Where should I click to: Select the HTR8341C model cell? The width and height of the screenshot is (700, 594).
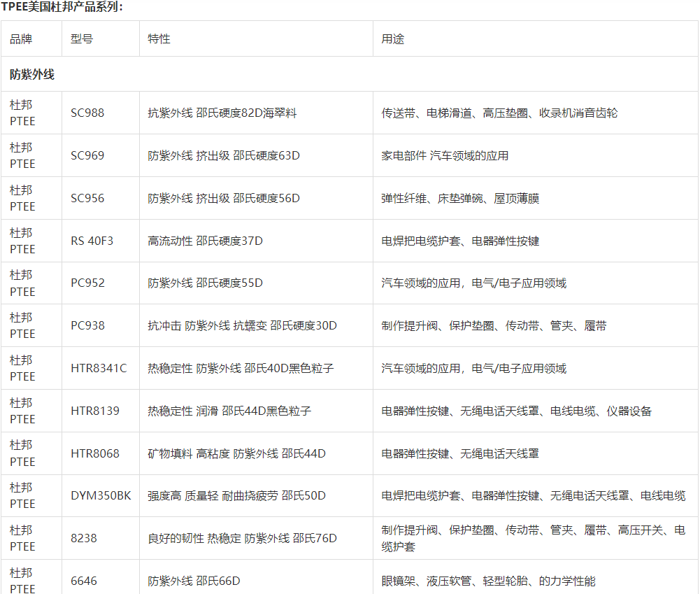(99, 368)
